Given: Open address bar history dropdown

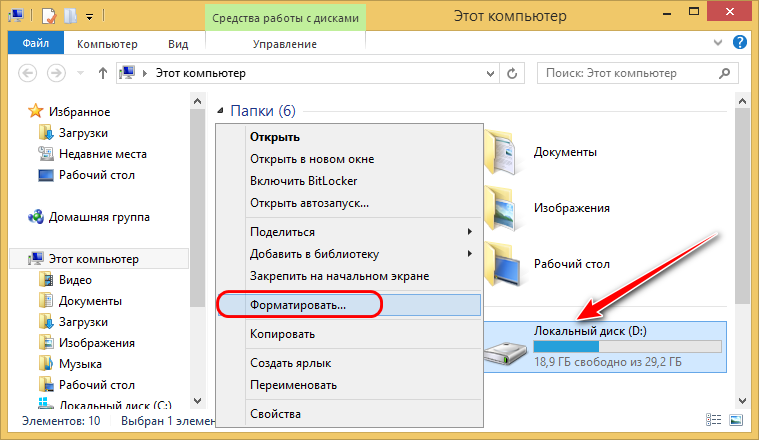Looking at the screenshot, I should (x=490, y=74).
